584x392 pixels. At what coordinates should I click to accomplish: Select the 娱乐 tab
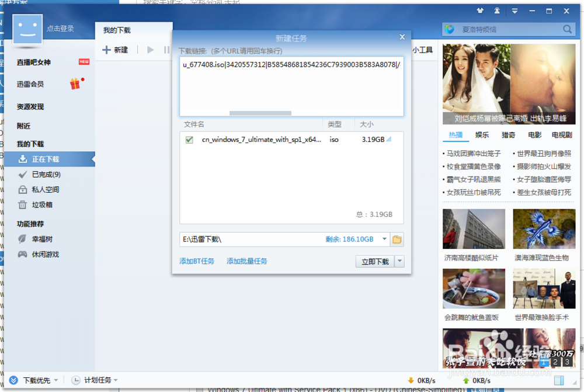[x=482, y=135]
